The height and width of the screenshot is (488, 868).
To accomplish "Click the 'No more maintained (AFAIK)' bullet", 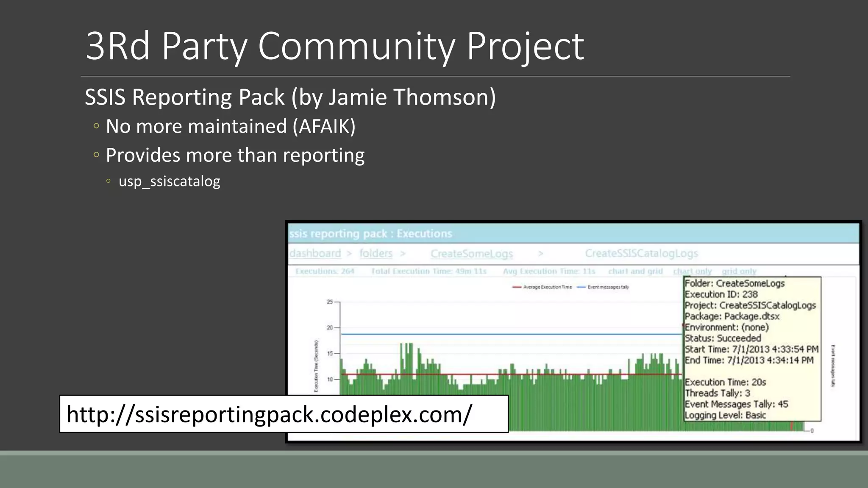I will pyautogui.click(x=231, y=126).
